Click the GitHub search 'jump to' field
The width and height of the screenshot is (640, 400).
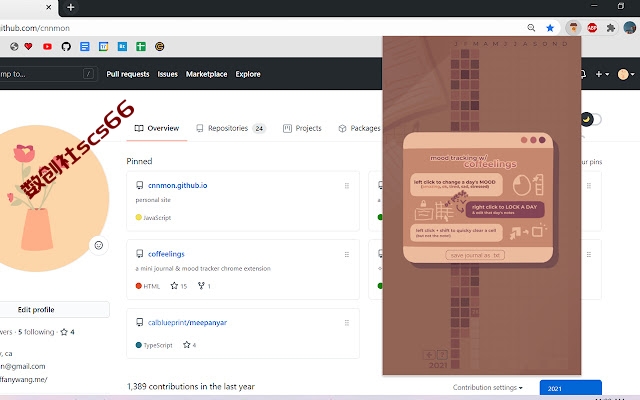[x=48, y=74]
